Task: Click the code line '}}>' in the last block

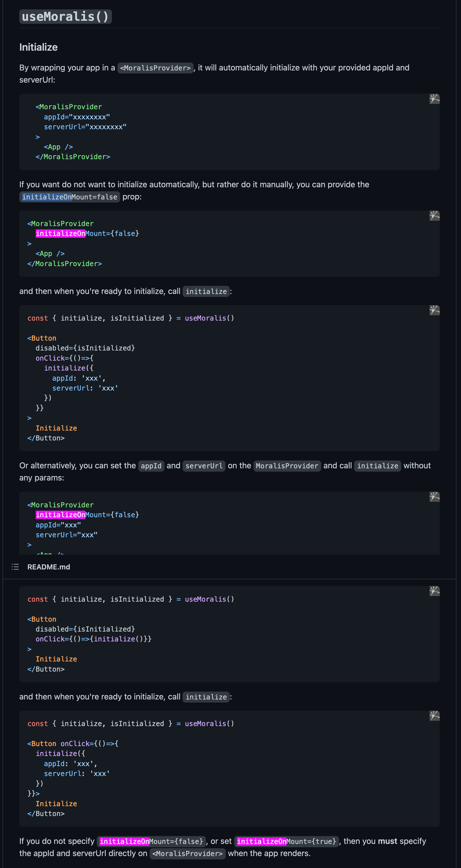Action: 33,793
